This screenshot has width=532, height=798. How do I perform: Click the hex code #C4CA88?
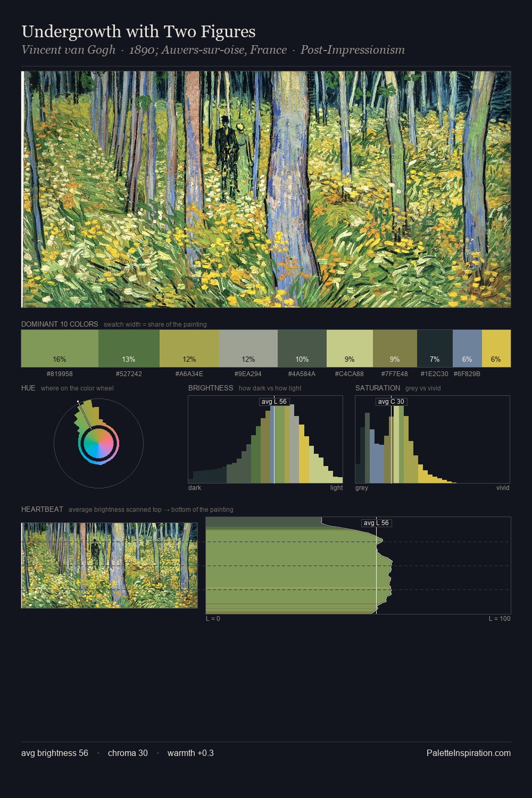(350, 374)
